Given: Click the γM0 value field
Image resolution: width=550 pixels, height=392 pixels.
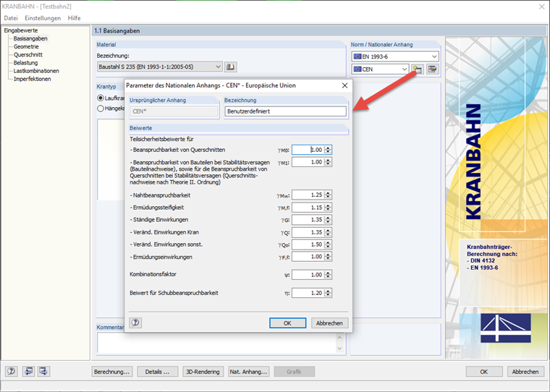Looking at the screenshot, I should tap(308, 150).
